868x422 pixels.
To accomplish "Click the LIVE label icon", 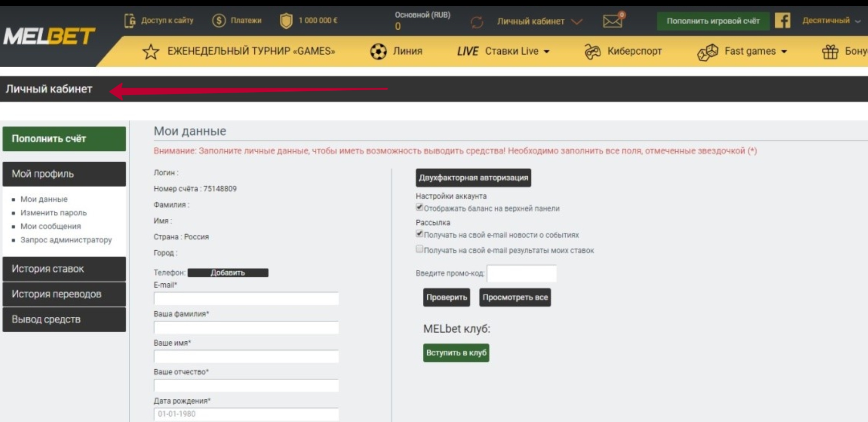I will (468, 51).
